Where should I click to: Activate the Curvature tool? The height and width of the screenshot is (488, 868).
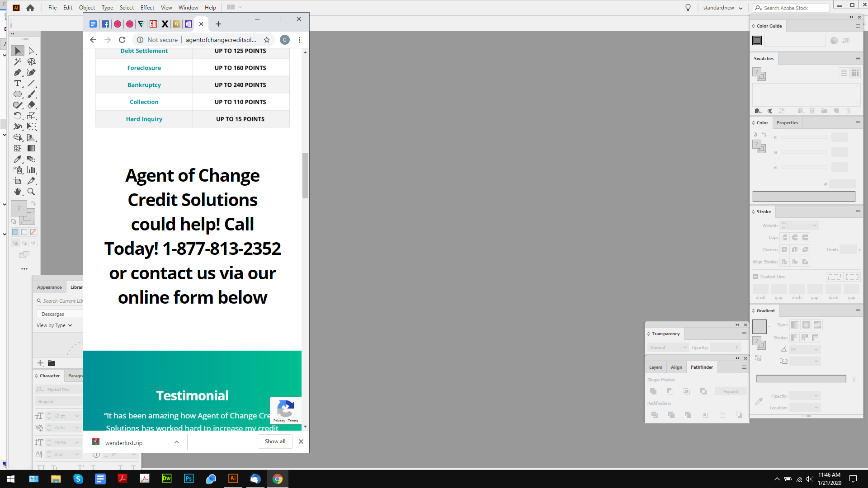31,73
